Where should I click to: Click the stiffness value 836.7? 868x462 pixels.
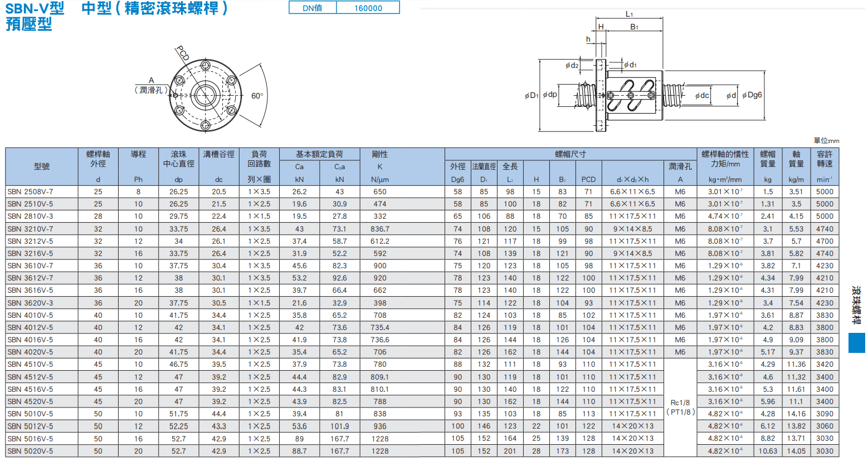coord(380,229)
